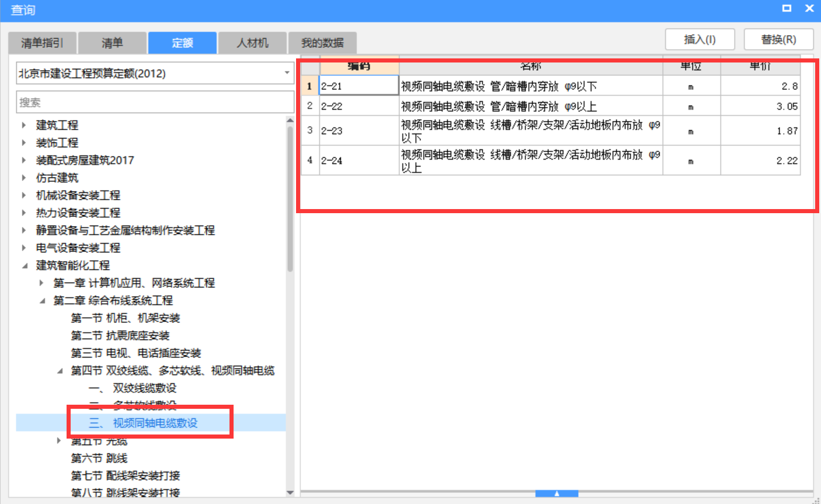821x504 pixels.
Task: Select price cell 1.87
Action: [x=760, y=131]
